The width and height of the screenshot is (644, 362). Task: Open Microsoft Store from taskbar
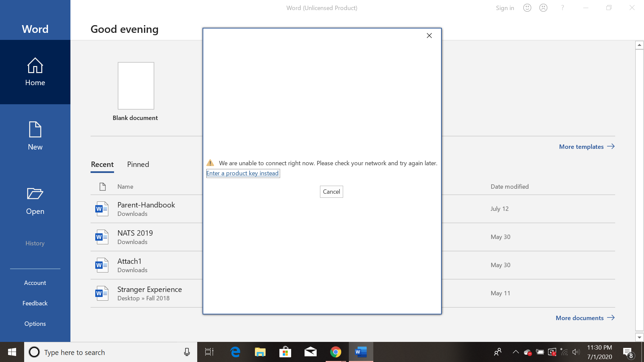[x=285, y=352]
